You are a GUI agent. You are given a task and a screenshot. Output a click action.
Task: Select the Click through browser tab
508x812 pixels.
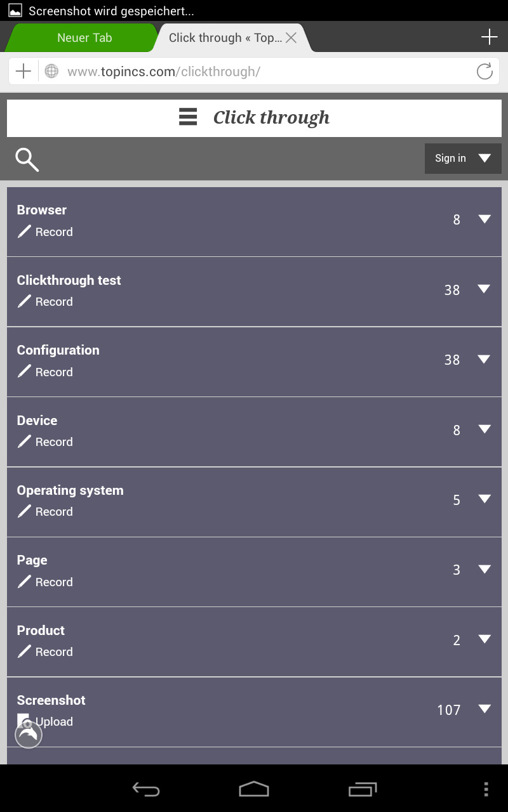(225, 38)
